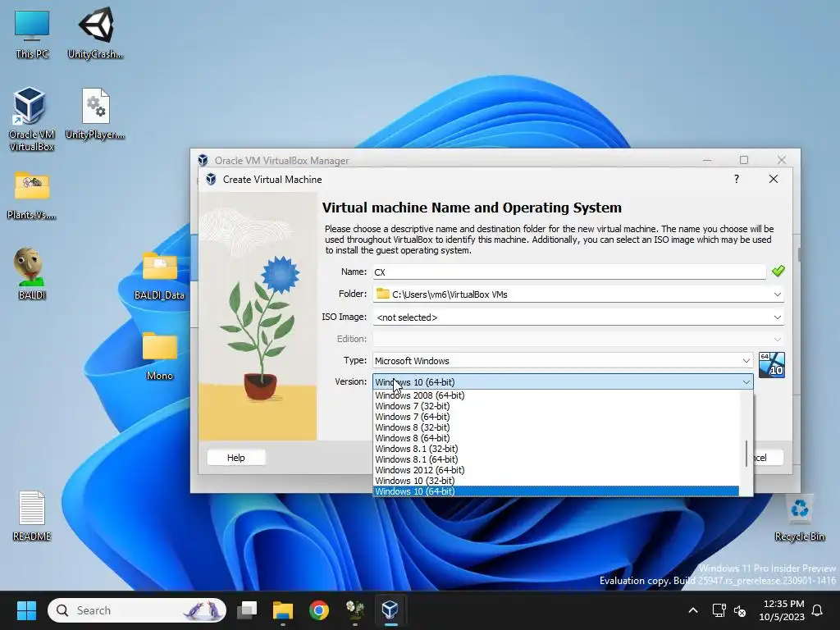Click the partially hidden Cancel button
The width and height of the screenshot is (840, 630).
pos(768,458)
